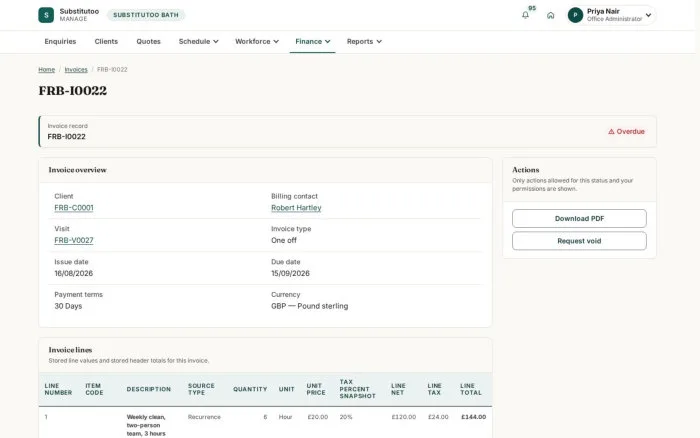
Task: Click the Description column header
Action: 149,389
